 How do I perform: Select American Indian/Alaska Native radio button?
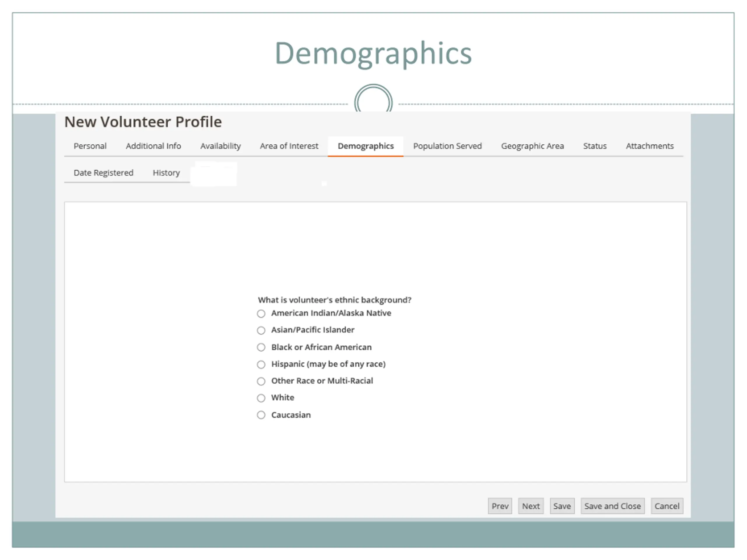[261, 314]
